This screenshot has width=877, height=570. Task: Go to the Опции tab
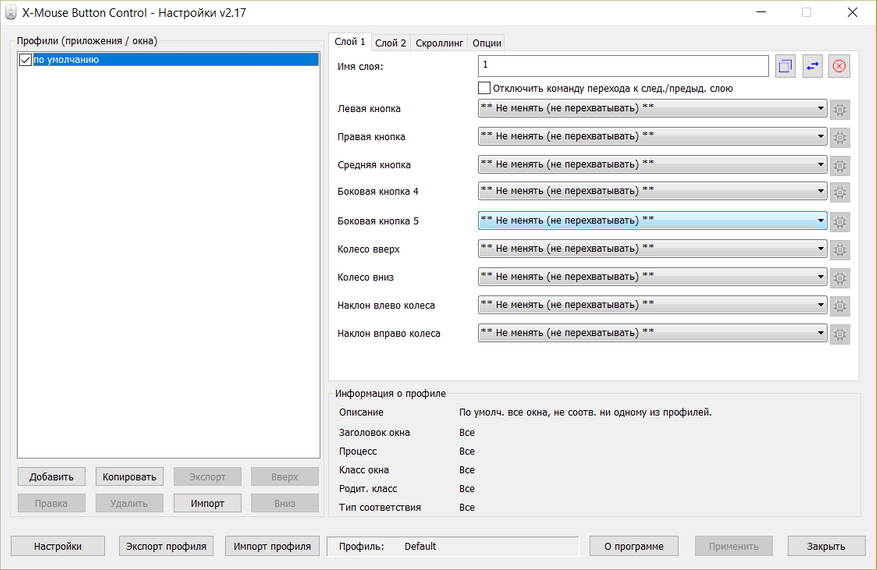(487, 43)
